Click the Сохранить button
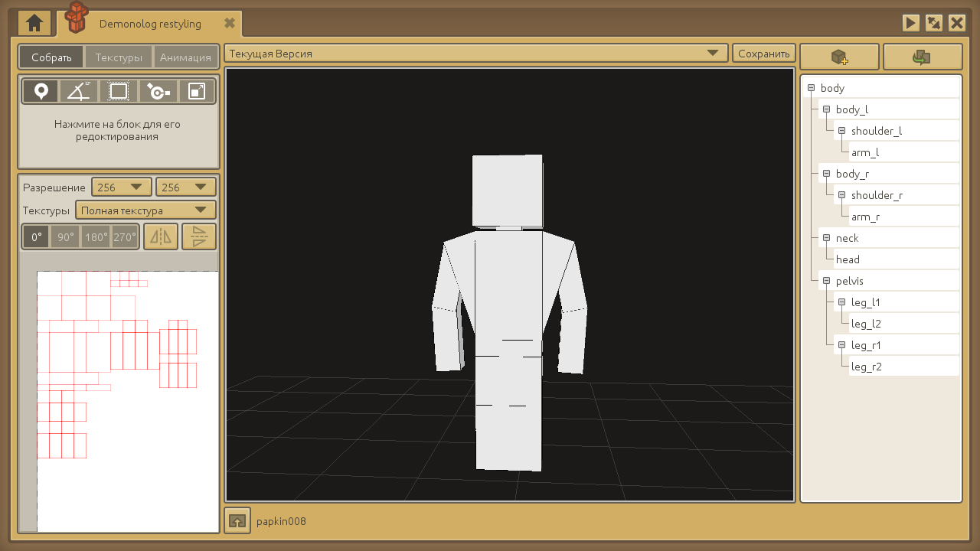The height and width of the screenshot is (551, 980). click(x=763, y=54)
